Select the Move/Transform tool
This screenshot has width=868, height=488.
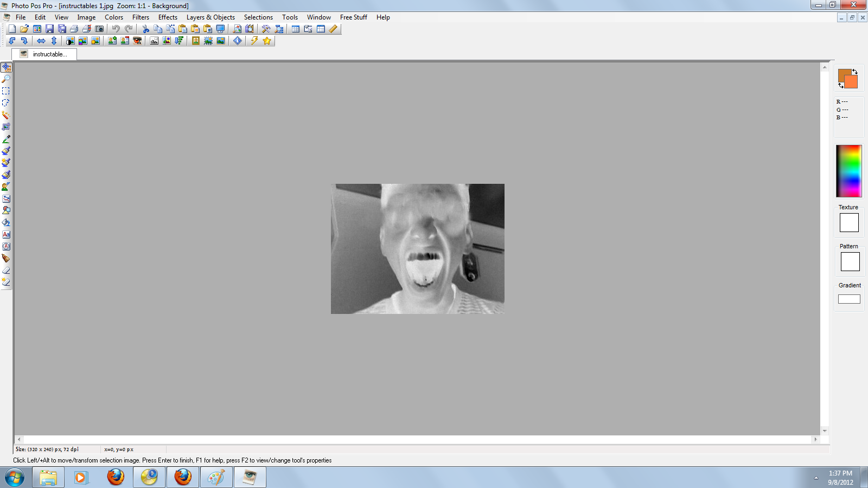click(x=6, y=67)
